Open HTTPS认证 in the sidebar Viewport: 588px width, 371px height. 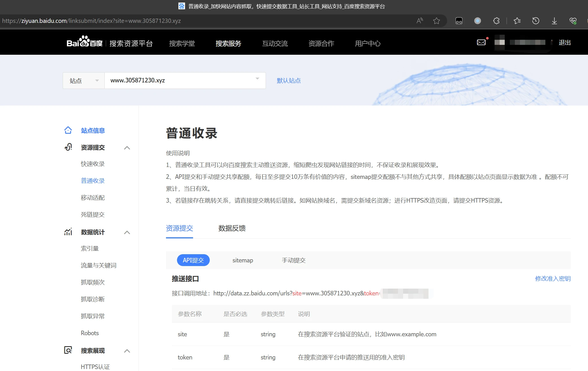pyautogui.click(x=95, y=367)
